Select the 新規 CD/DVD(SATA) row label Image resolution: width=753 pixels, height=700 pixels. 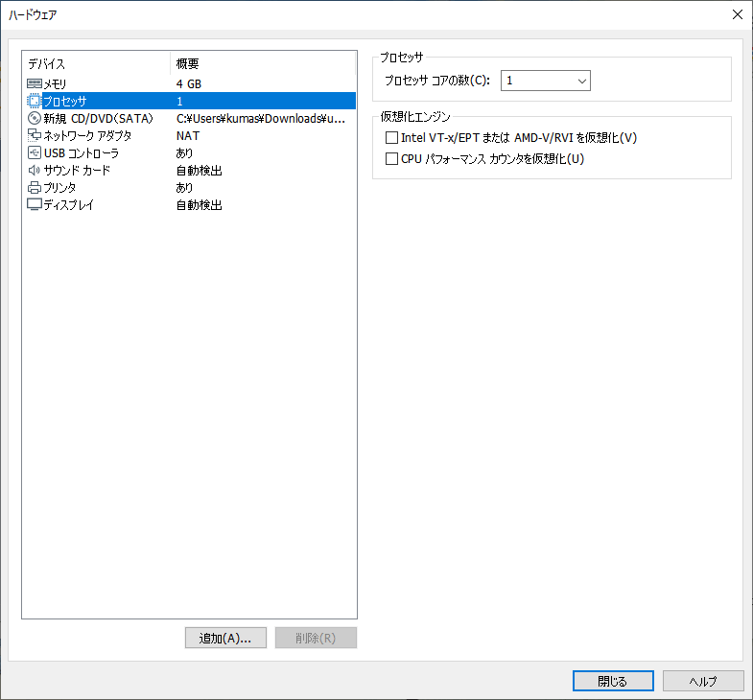[x=98, y=119]
